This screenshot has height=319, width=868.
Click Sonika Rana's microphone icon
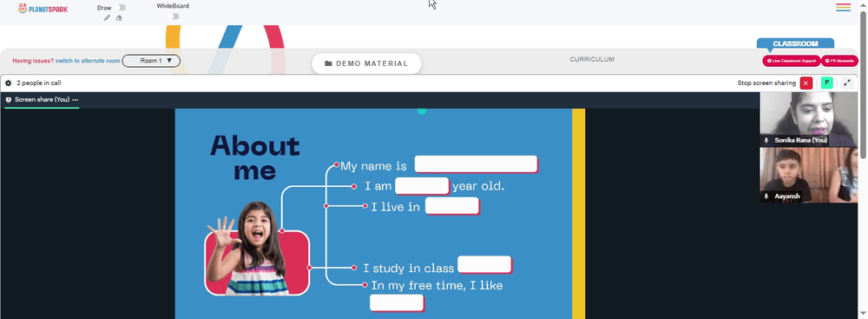tap(766, 141)
